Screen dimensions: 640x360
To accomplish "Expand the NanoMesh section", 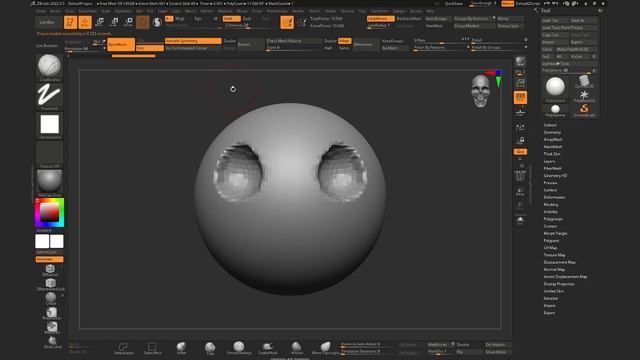I will (553, 147).
